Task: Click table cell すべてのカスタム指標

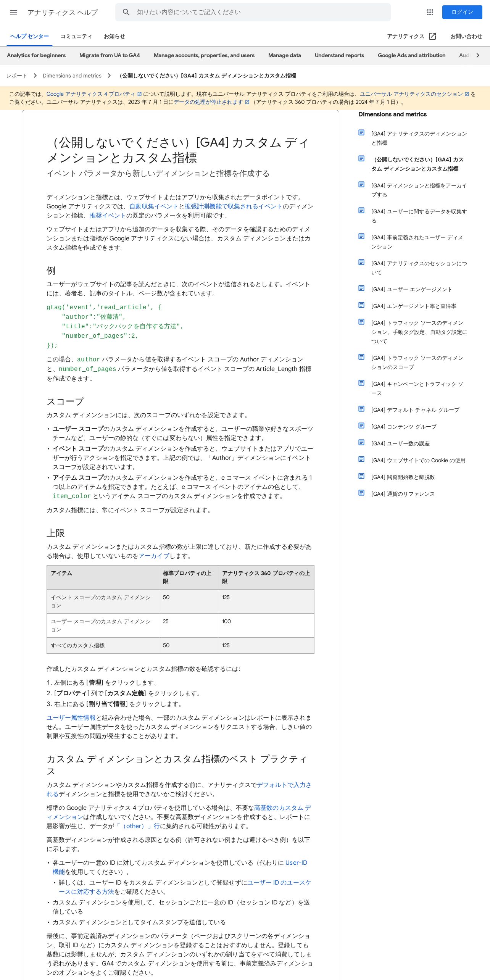Action: coord(103,645)
